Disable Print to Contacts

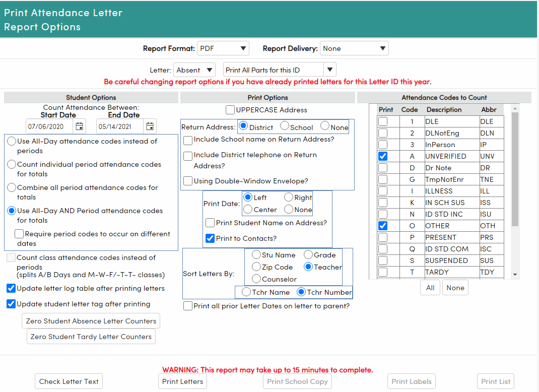click(210, 238)
